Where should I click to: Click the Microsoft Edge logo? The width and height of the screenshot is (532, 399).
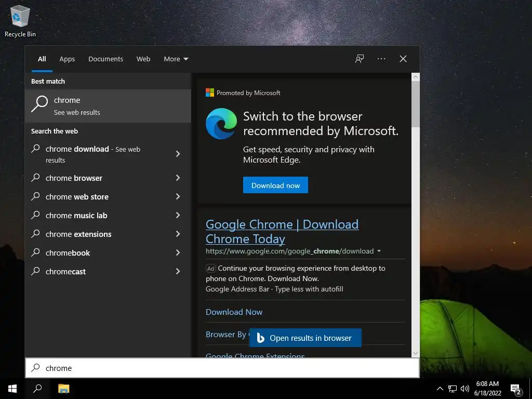[x=221, y=124]
